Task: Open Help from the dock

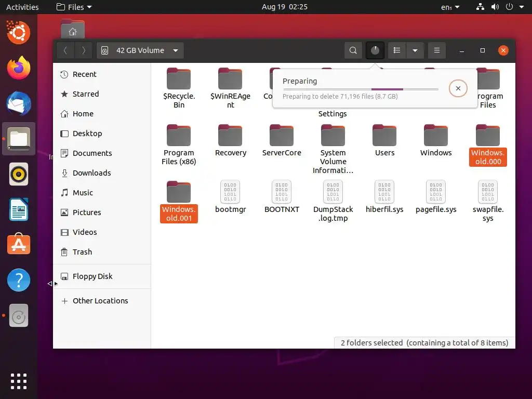Action: [x=19, y=280]
